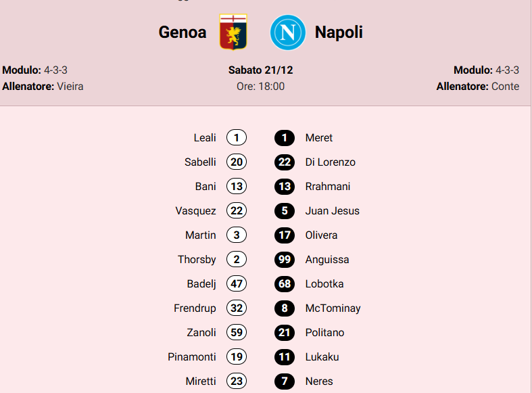Click Lukaku's number 11 badge
532x393 pixels.
pos(285,357)
